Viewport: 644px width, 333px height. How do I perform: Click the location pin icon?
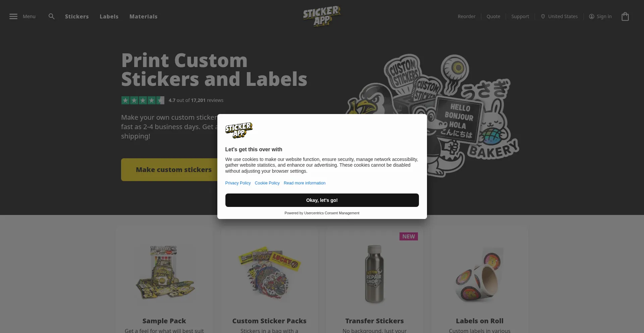[543, 16]
